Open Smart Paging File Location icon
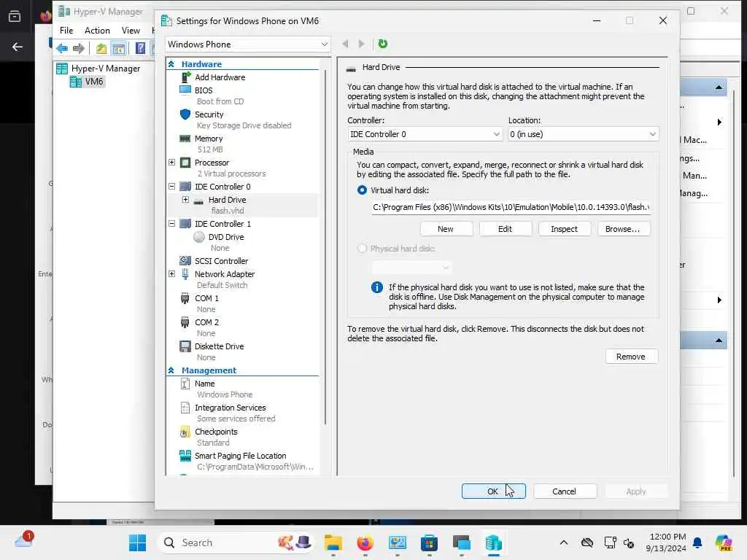The height and width of the screenshot is (560, 747). point(185,456)
